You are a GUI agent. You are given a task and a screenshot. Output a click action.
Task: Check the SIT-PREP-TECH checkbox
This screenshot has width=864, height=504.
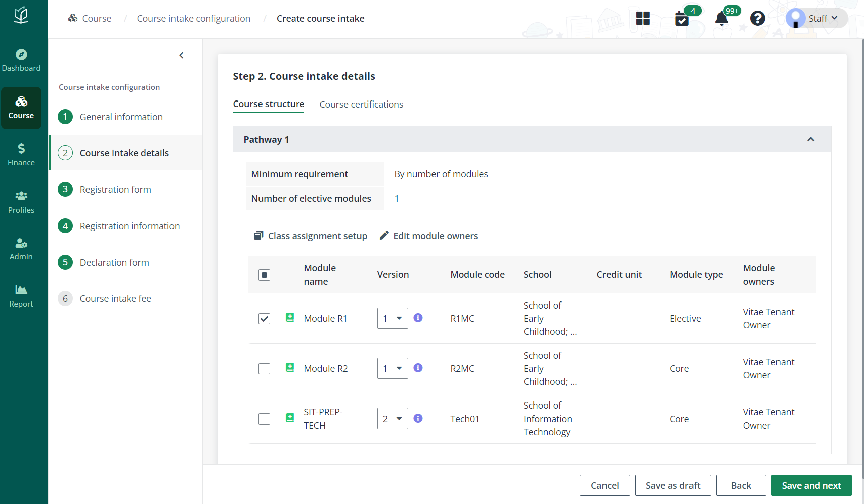pyautogui.click(x=264, y=419)
